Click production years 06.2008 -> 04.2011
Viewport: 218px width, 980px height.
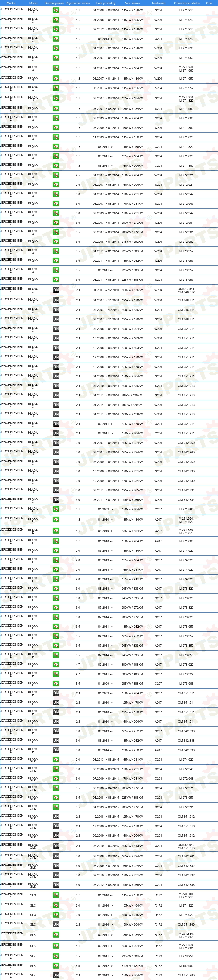tap(106, 788)
